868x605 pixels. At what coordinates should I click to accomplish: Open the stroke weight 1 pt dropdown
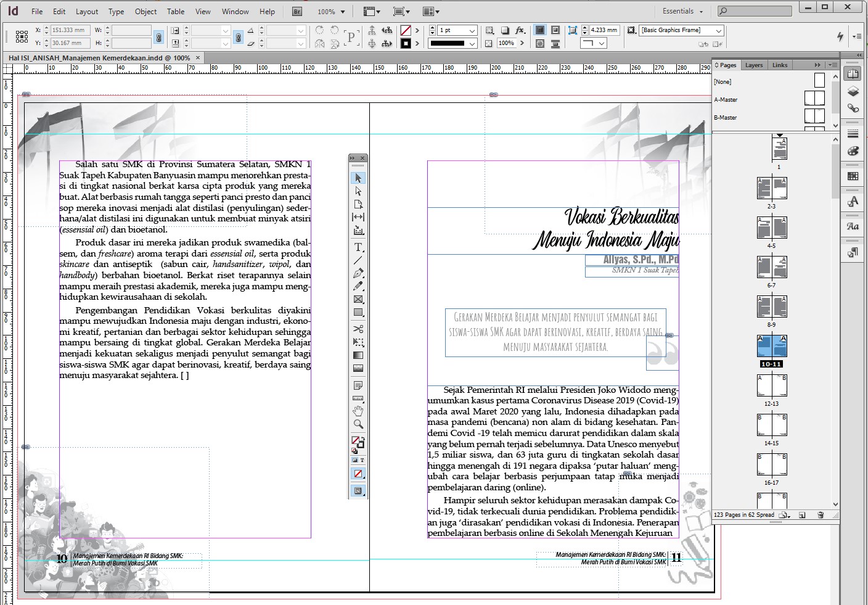click(x=472, y=30)
